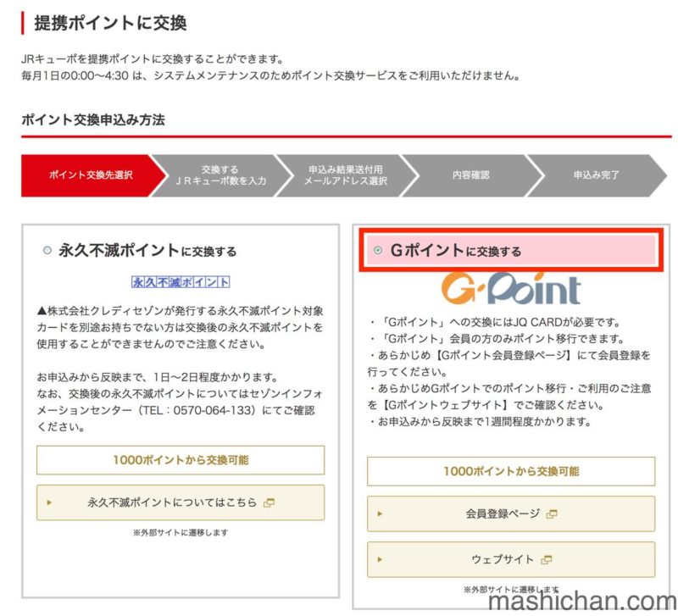Click ※外部サイトに遷移します under 永久不滅ポイント

click(181, 533)
